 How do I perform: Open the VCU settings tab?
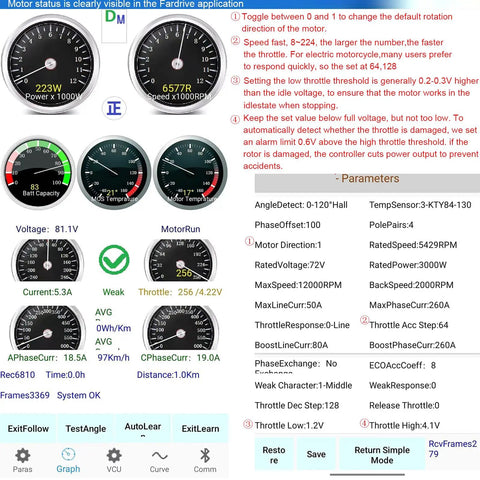114,461
